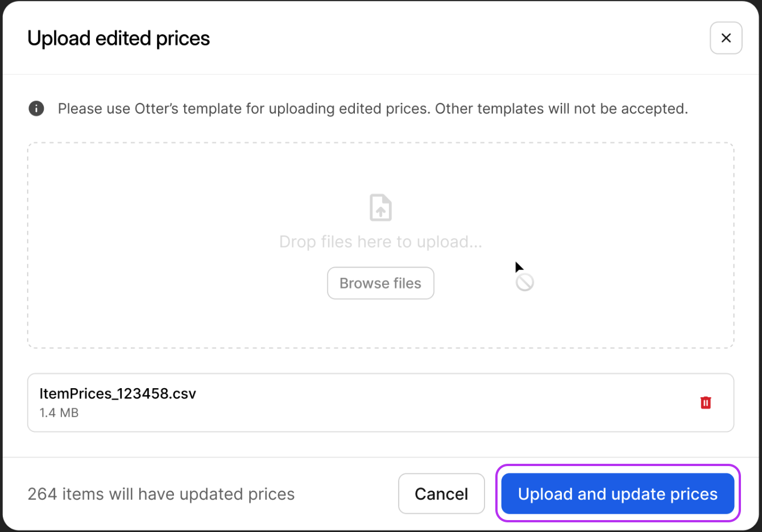Click "Other templates will not be accepted" text
Image resolution: width=762 pixels, height=532 pixels.
pyautogui.click(x=561, y=109)
